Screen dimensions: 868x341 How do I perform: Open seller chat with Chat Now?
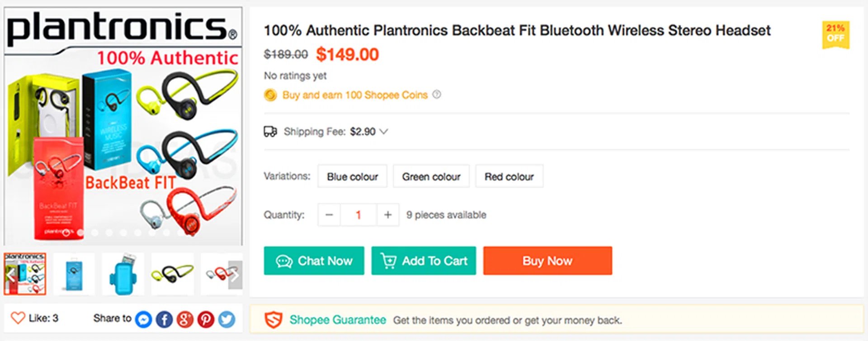tap(314, 260)
